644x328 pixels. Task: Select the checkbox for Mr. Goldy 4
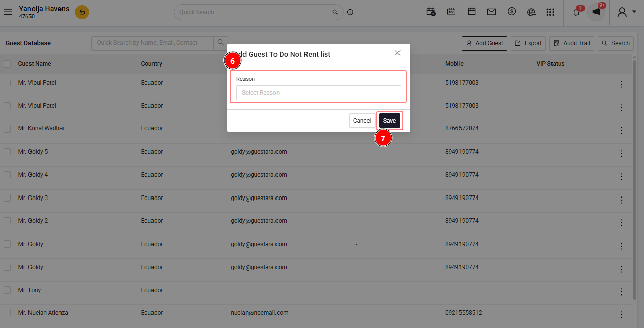(x=7, y=175)
